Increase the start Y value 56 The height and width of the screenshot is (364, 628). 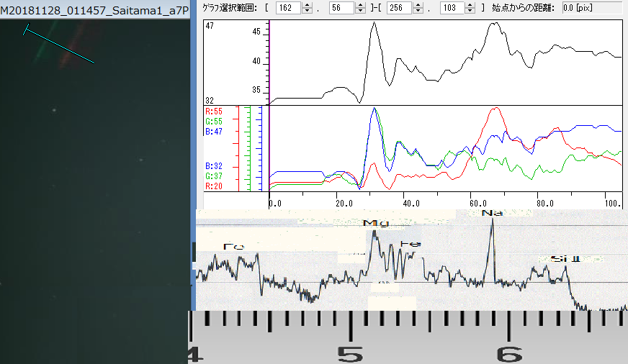coord(360,5)
